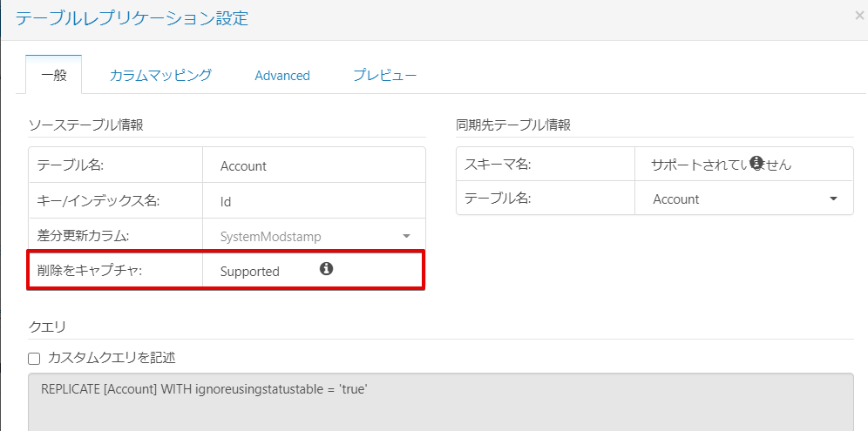Viewport: 868px width, 431px height.
Task: Go to the プレビュー tab
Action: (x=384, y=75)
